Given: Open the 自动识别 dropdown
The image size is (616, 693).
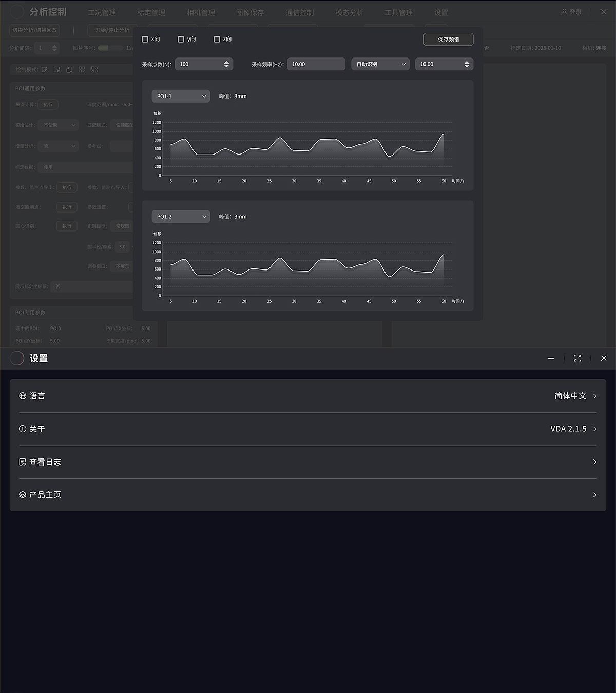Looking at the screenshot, I should [380, 64].
